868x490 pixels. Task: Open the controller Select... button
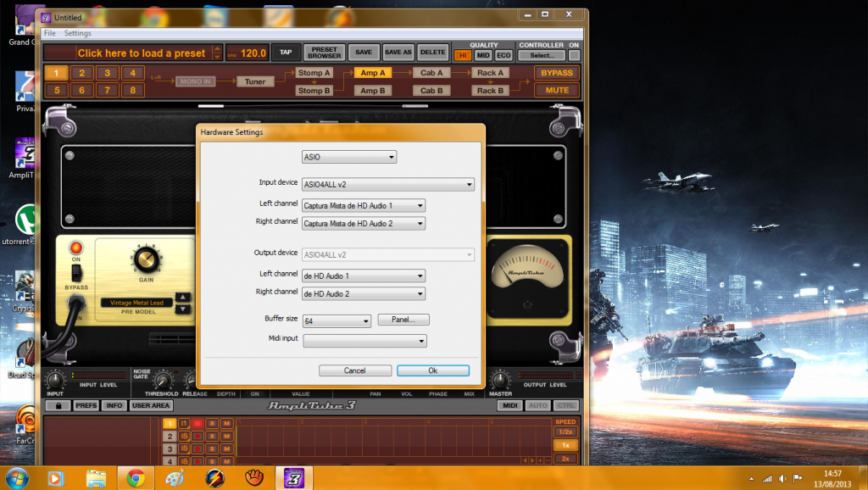click(542, 55)
